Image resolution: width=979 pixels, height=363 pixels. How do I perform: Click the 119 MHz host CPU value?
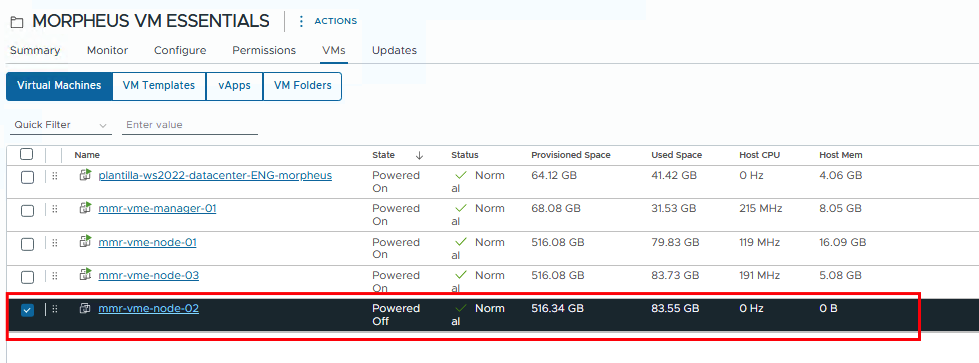coord(760,241)
